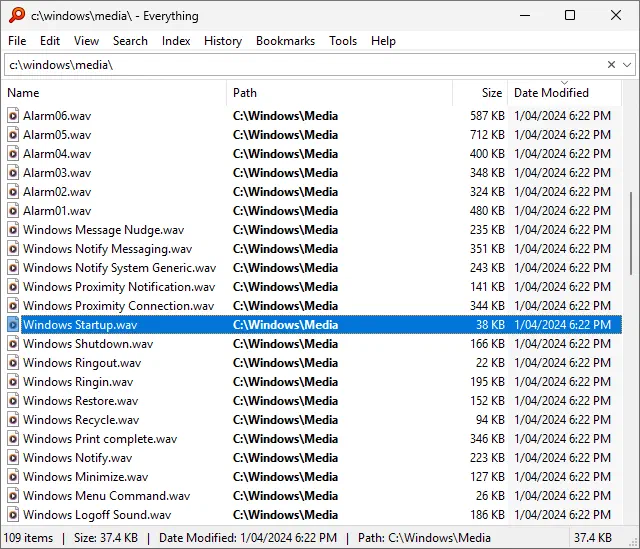640x549 pixels.
Task: Click the Windows Startup.wav file icon
Action: pos(13,325)
